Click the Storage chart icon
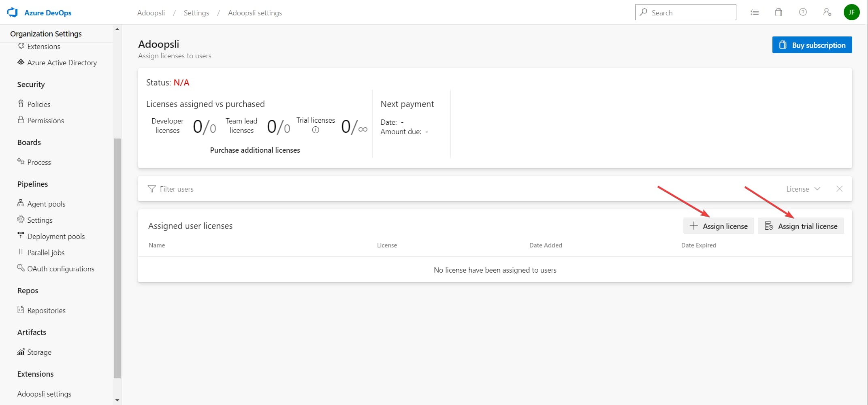Image resolution: width=868 pixels, height=405 pixels. (x=21, y=352)
